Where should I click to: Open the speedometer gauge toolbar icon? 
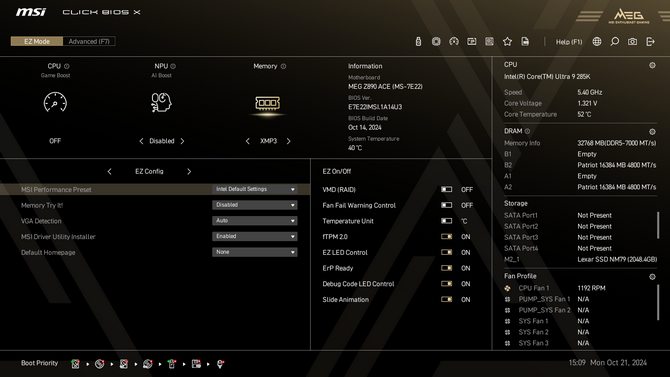[x=454, y=41]
